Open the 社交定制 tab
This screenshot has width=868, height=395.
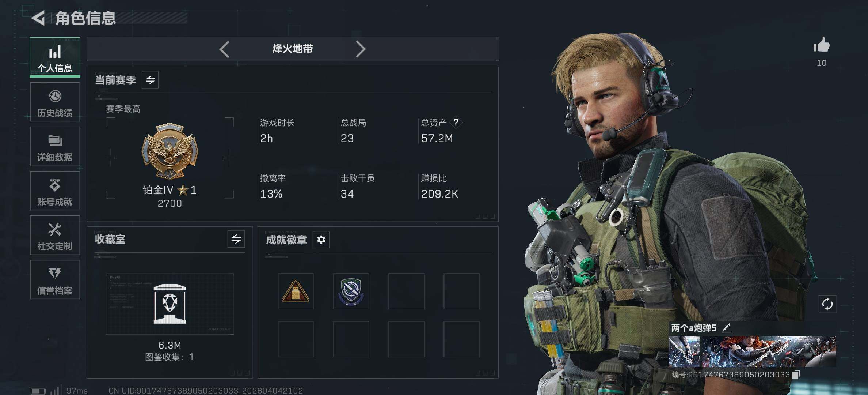[x=55, y=236]
